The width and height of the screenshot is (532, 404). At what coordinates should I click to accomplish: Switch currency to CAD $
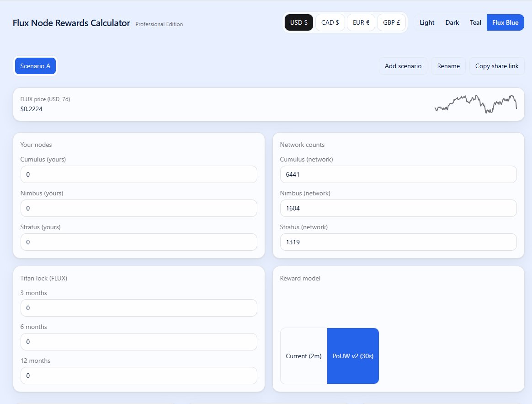coord(330,22)
